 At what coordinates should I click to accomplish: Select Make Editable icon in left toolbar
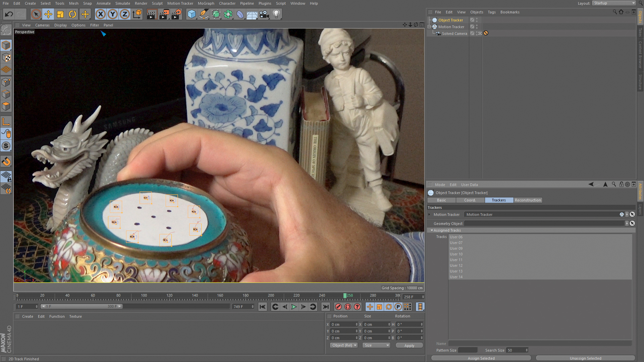(x=6, y=30)
